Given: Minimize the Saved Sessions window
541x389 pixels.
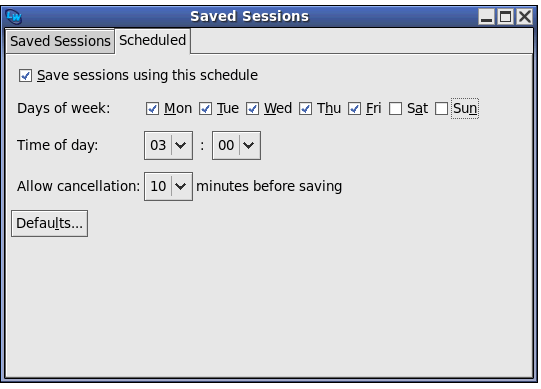Looking at the screenshot, I should (486, 17).
